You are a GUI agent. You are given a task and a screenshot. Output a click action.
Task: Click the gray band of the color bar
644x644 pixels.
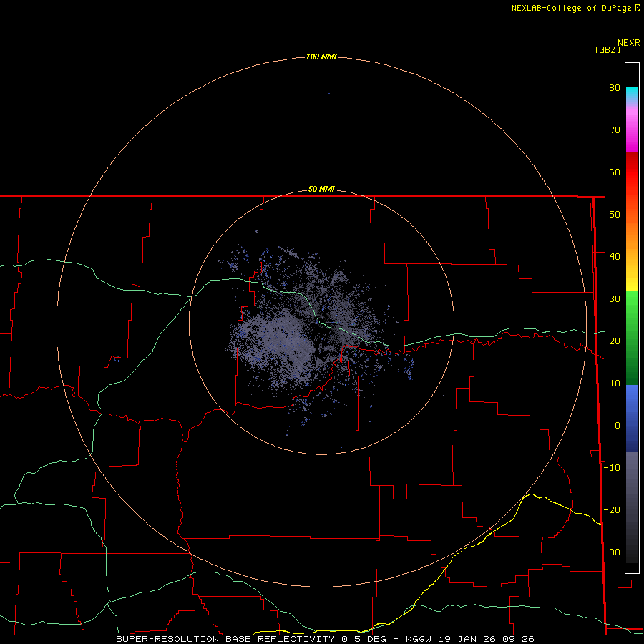point(632,507)
